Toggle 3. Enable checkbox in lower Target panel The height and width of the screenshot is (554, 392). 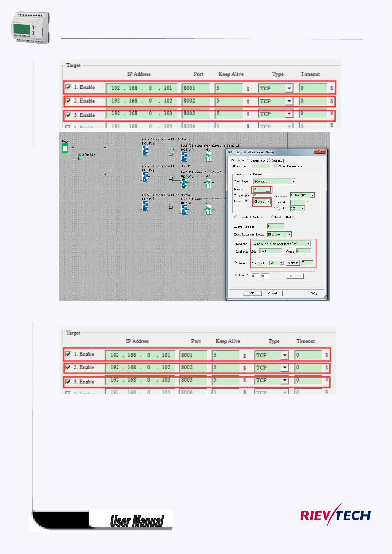68,381
